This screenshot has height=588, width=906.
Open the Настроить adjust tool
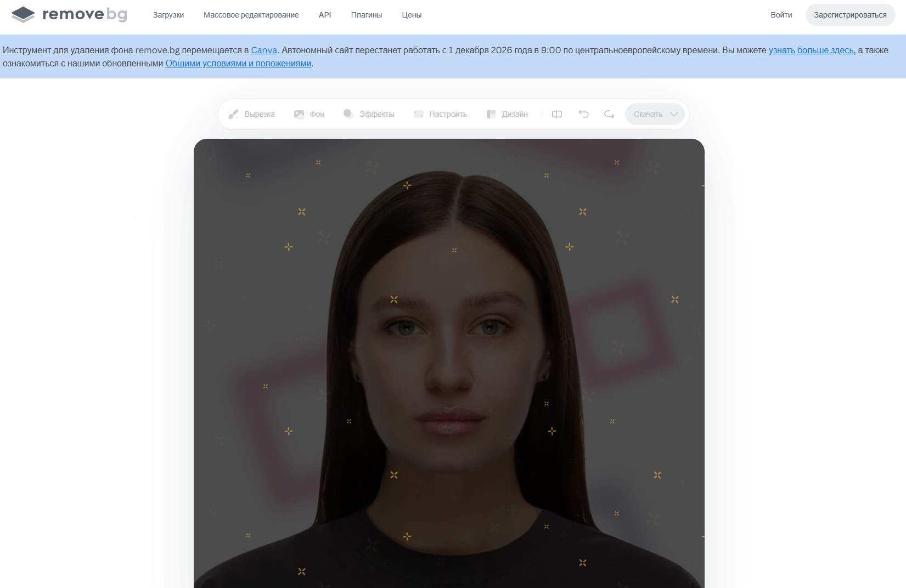pos(440,114)
